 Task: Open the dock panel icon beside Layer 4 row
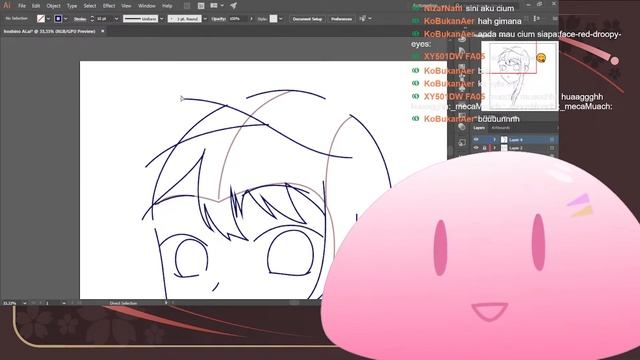point(462,142)
